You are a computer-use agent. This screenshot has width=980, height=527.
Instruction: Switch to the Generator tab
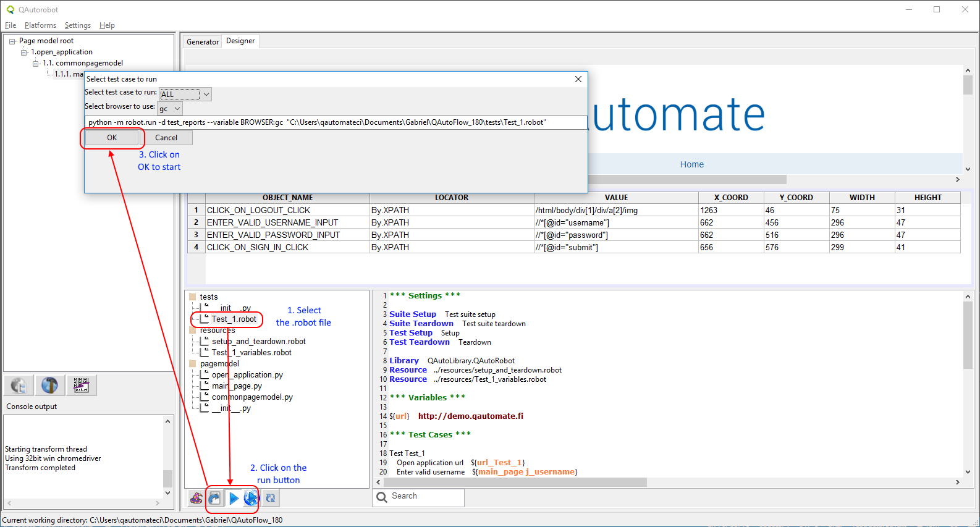203,42
